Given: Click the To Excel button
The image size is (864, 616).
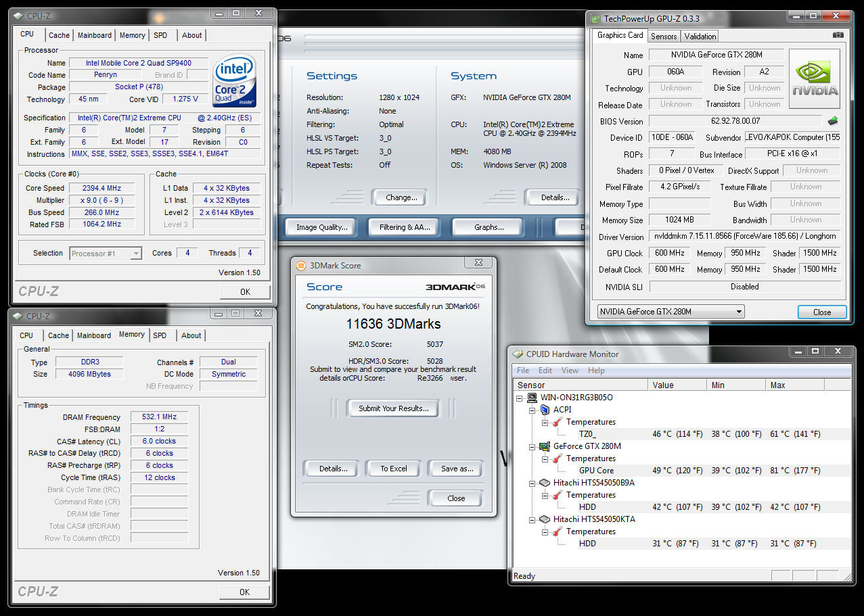Looking at the screenshot, I should tap(394, 469).
